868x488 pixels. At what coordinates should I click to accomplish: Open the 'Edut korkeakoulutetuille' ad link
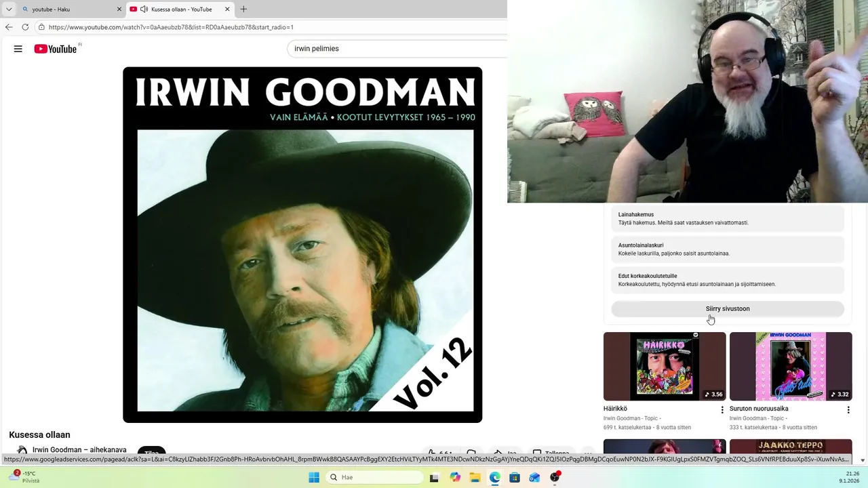(x=728, y=280)
